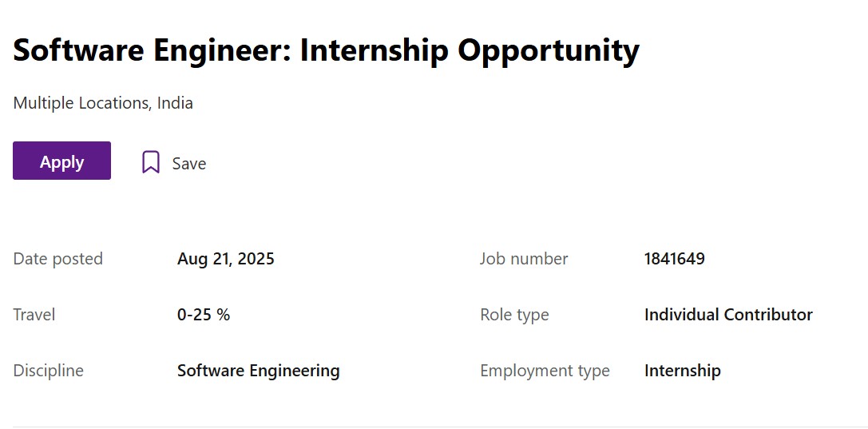Click the Travel field label
The height and width of the screenshot is (429, 868).
point(34,315)
